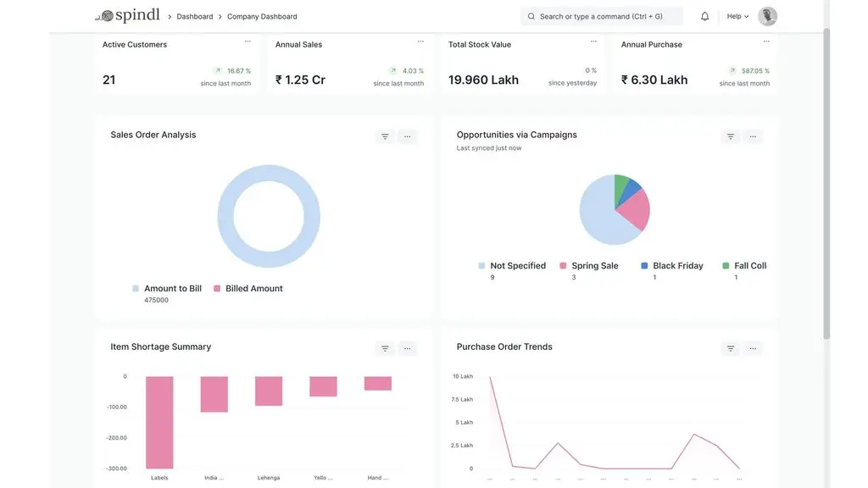Filter the Sales Order Analysis chart
This screenshot has height=488, width=868.
(x=385, y=136)
